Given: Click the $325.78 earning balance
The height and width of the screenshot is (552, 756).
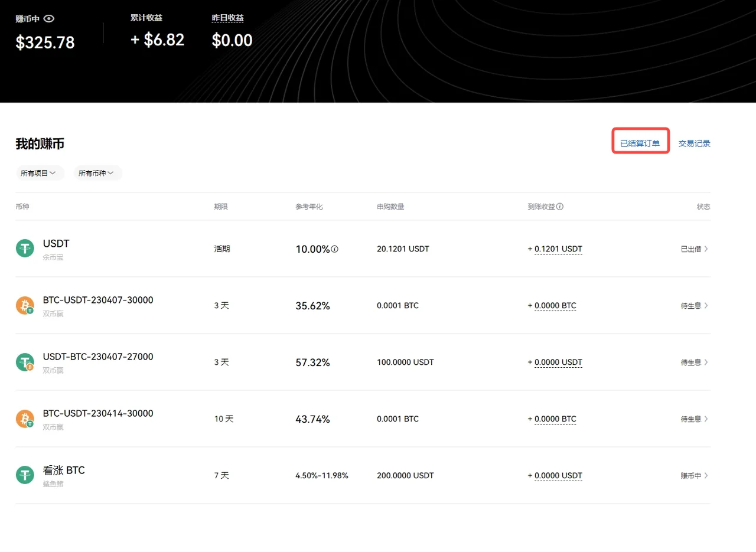Looking at the screenshot, I should tap(45, 43).
